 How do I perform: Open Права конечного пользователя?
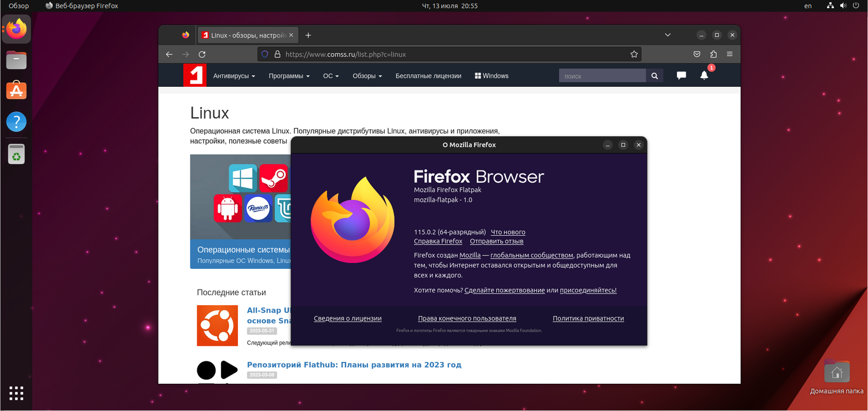point(467,319)
